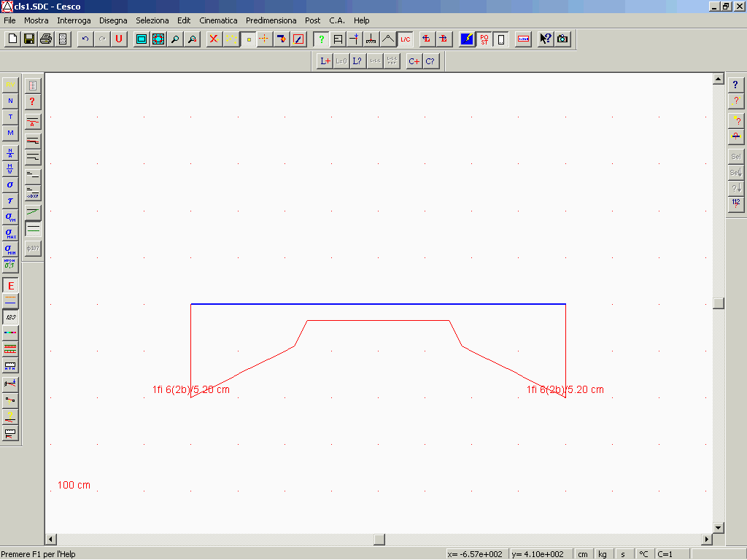Open the Predimensiona menu
Screen dimensions: 747x560
click(271, 20)
